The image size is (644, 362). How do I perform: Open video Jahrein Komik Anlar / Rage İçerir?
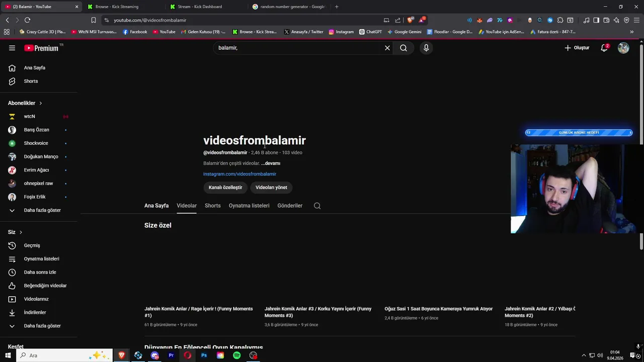coord(199,312)
